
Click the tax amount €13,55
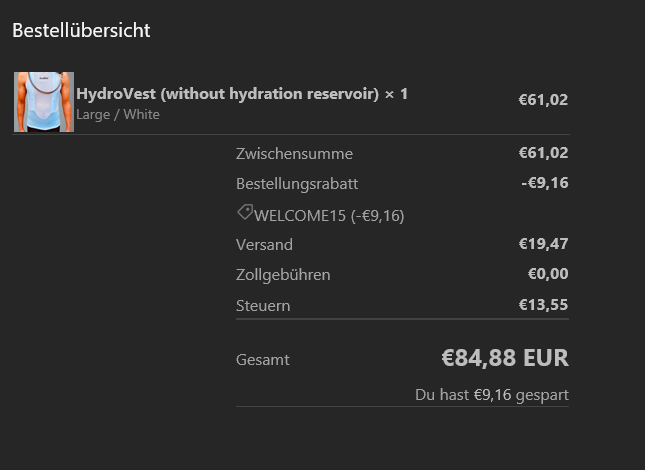pyautogui.click(x=543, y=305)
